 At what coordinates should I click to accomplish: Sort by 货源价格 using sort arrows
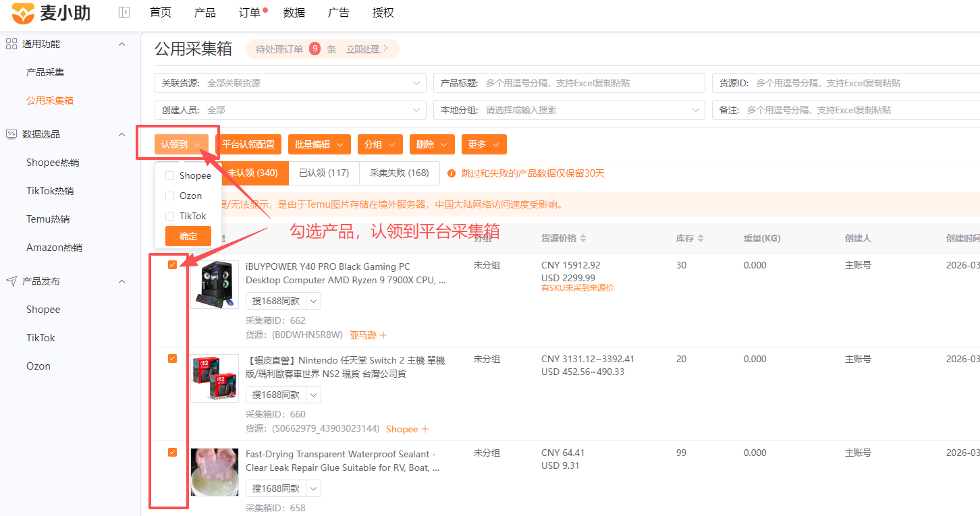click(x=583, y=239)
